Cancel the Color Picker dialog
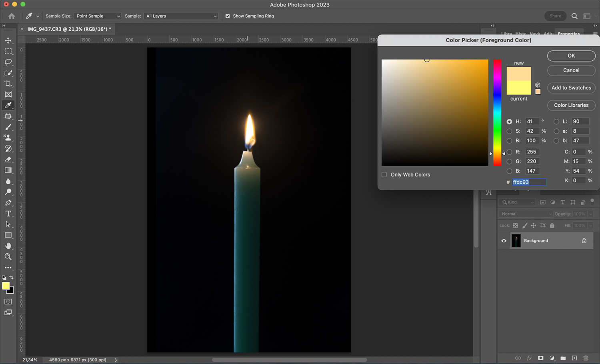The height and width of the screenshot is (364, 600). click(571, 70)
